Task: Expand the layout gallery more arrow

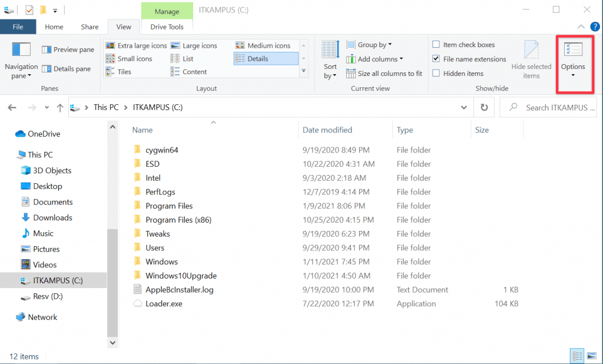Action: 304,71
